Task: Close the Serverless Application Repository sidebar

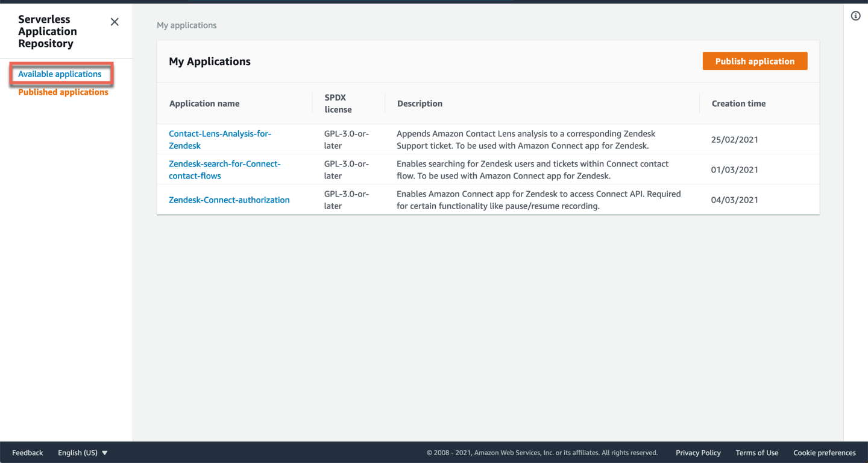Action: click(115, 22)
